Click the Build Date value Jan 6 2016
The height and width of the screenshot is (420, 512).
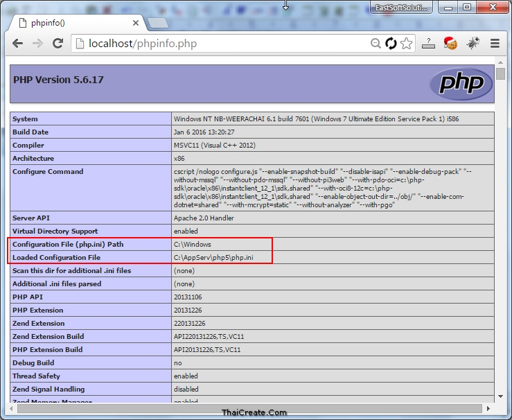click(204, 132)
